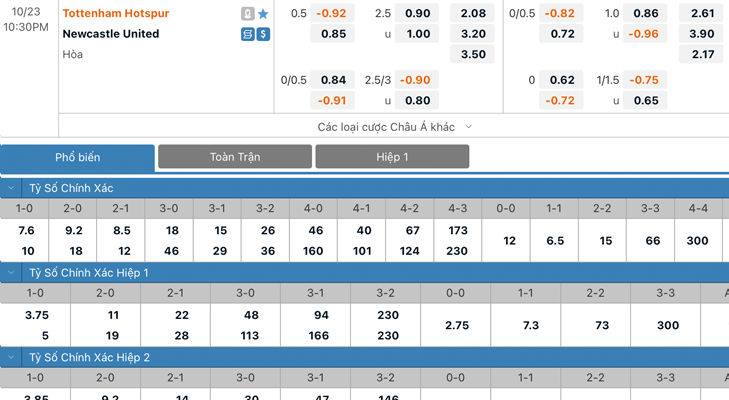
Task: Choose 2.75 odds for 0-0 first half
Action: (x=457, y=325)
